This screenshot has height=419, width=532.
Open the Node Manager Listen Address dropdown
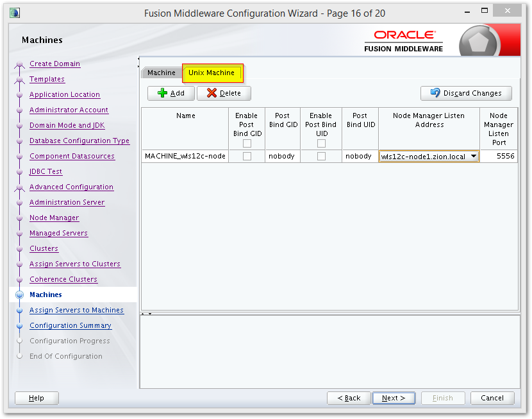tap(474, 156)
